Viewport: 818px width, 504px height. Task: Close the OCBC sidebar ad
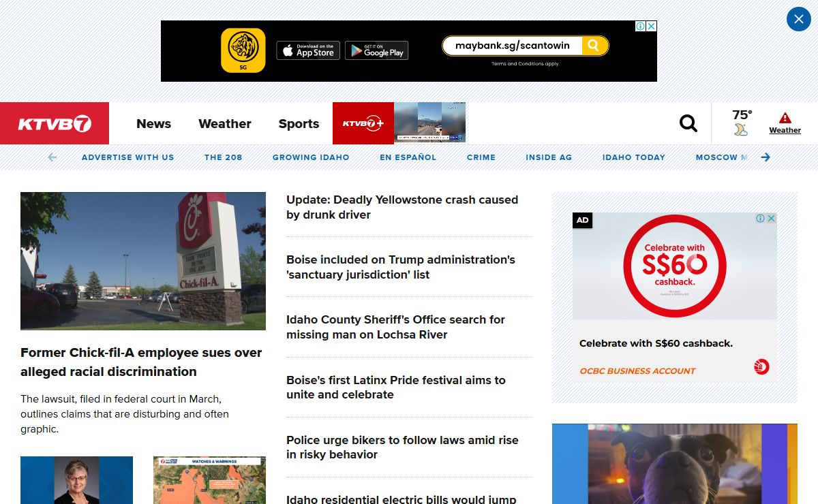pos(771,219)
